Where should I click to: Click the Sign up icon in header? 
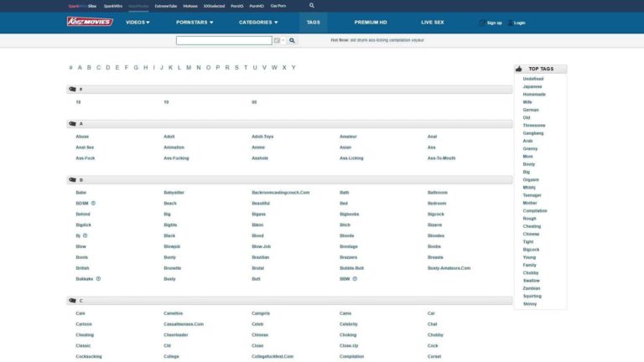point(482,23)
